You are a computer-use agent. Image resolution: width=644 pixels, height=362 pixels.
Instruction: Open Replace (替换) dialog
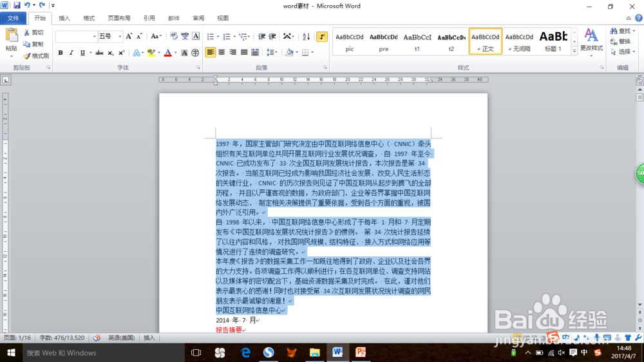point(621,41)
